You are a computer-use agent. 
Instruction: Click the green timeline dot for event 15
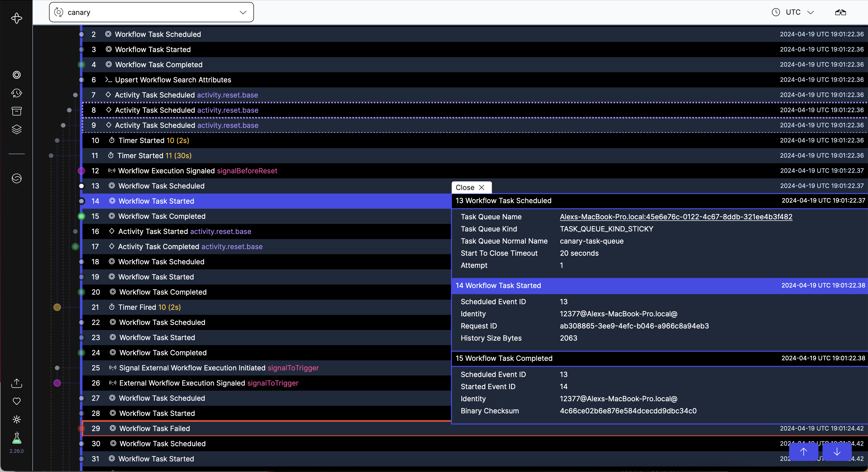coord(81,216)
